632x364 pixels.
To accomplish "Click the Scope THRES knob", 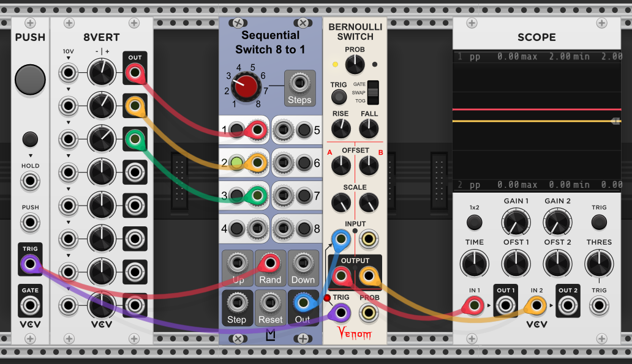I will click(x=599, y=264).
